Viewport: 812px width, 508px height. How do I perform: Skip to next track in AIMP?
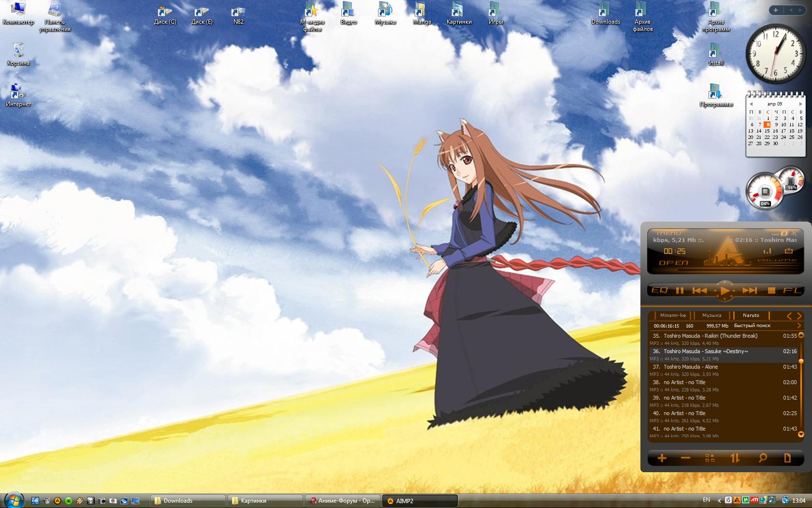point(750,290)
